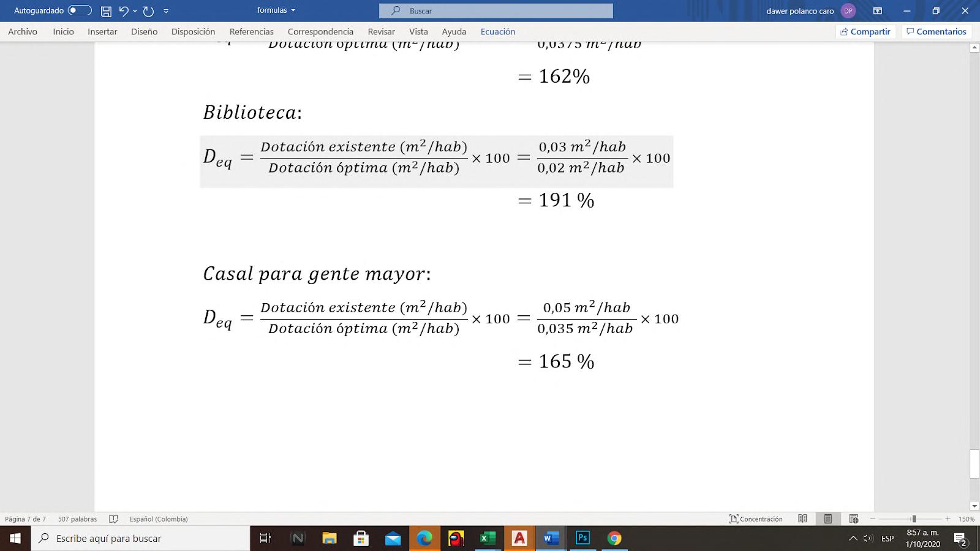Open word count 507 palabras
980x551 pixels.
point(78,519)
